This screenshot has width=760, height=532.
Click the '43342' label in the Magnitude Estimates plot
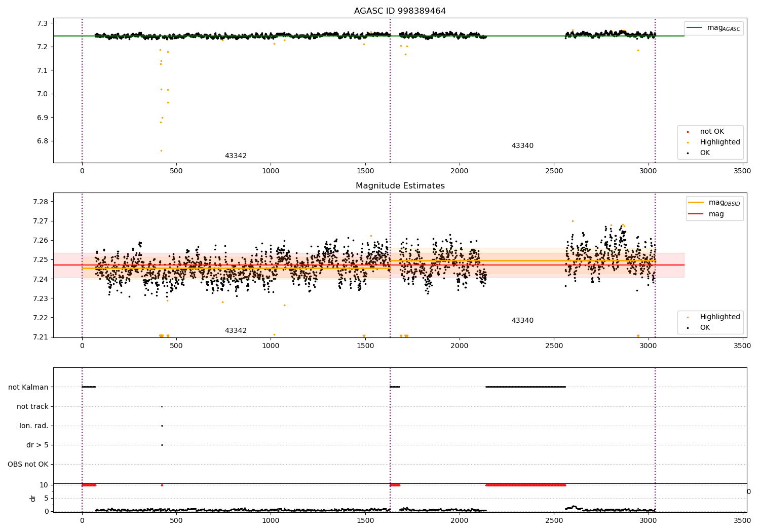point(236,331)
